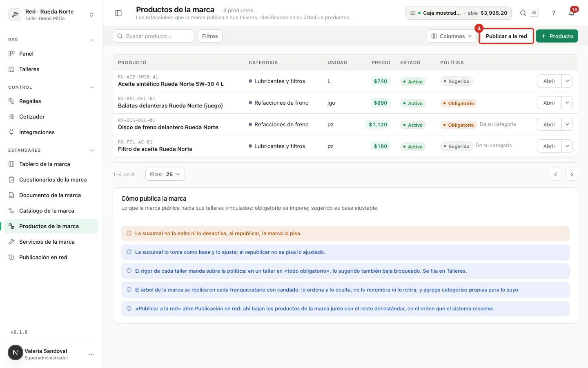Open Tablero de la marca
This screenshot has width=588, height=368.
(51, 164)
